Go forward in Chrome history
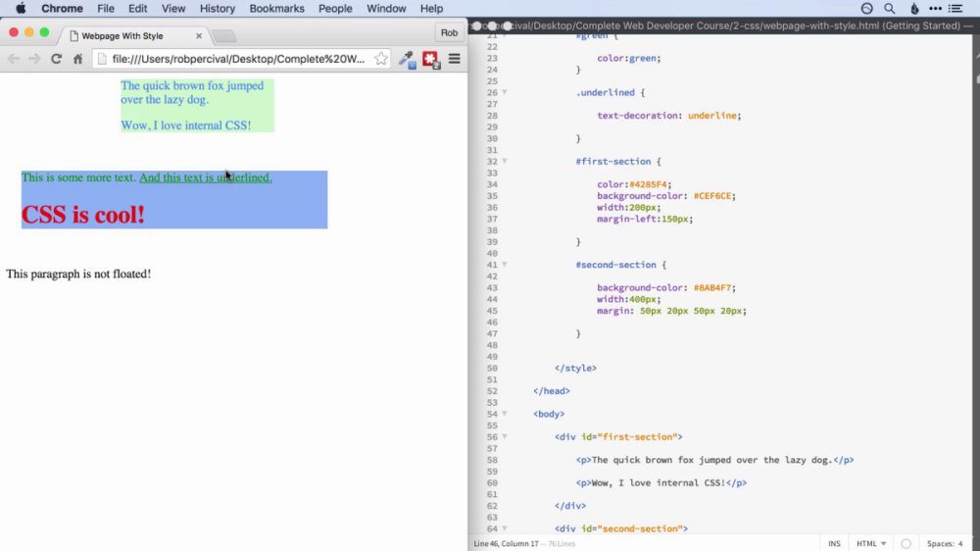This screenshot has width=980, height=551. (x=35, y=59)
